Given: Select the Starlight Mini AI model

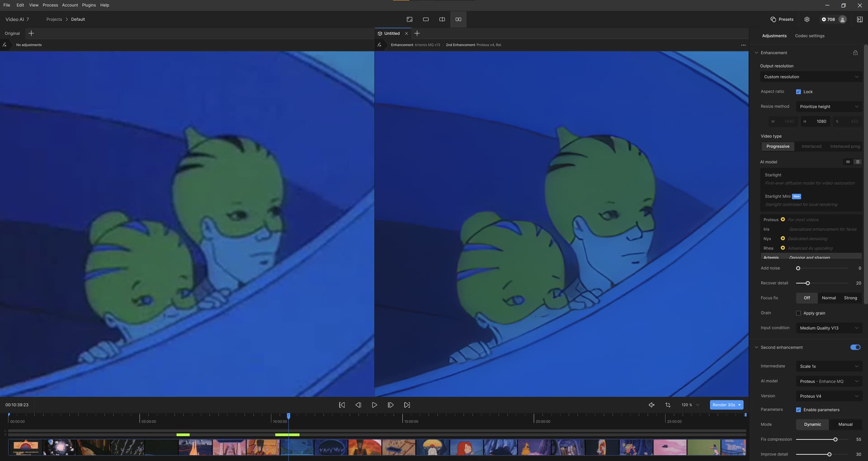Looking at the screenshot, I should tap(811, 200).
